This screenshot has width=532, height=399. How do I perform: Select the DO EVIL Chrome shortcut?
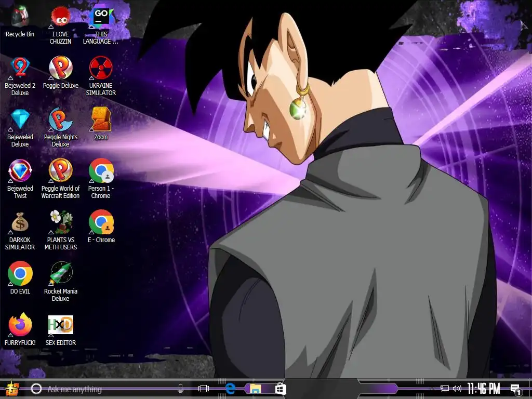(x=20, y=273)
